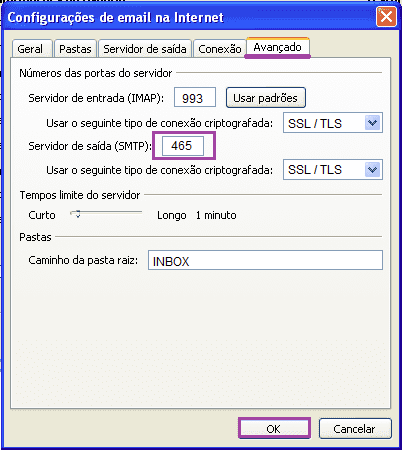Click the server timeout slider handle
402x450 pixels.
click(x=77, y=214)
